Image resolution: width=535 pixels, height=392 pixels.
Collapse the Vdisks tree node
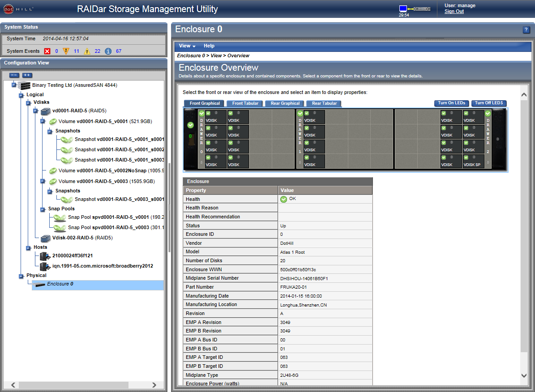pos(29,102)
